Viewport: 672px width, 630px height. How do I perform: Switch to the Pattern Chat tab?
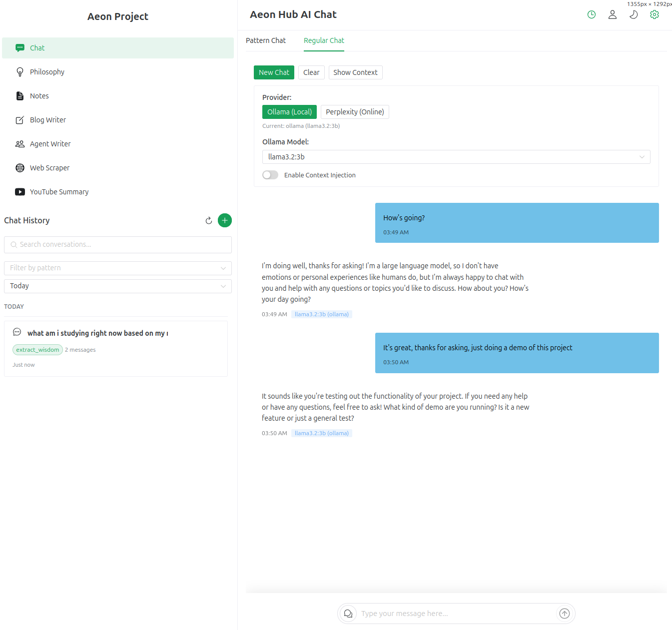[x=265, y=40]
